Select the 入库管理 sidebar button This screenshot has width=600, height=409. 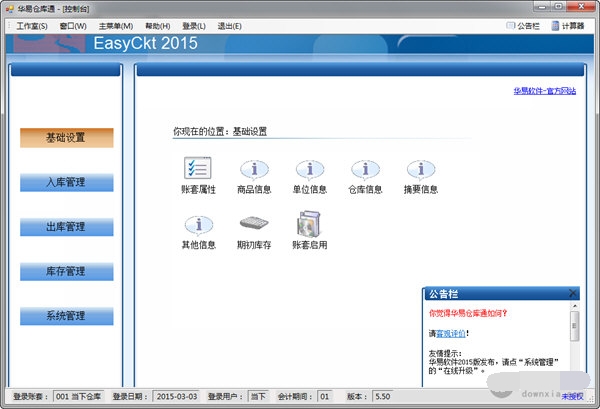66,183
